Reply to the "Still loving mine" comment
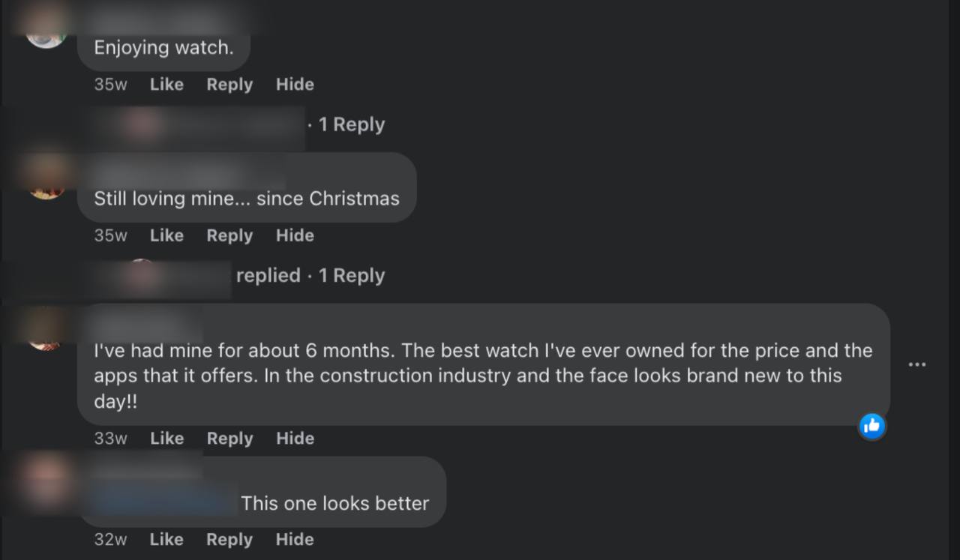 click(x=229, y=235)
